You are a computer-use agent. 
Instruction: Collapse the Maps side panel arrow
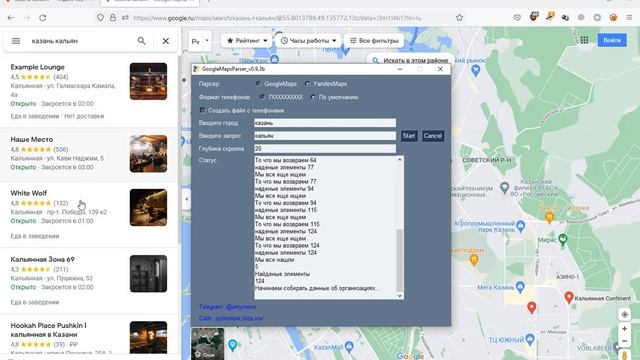[187, 199]
